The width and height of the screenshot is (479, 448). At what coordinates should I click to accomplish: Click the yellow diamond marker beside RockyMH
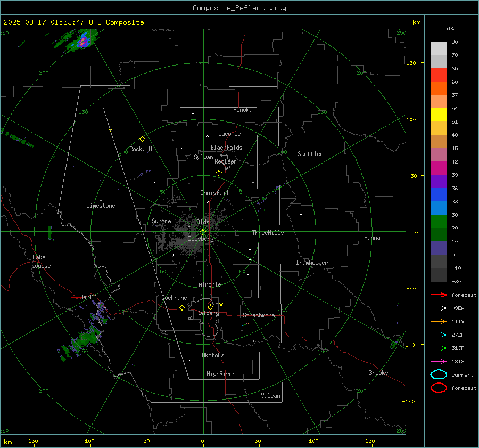tap(142, 139)
